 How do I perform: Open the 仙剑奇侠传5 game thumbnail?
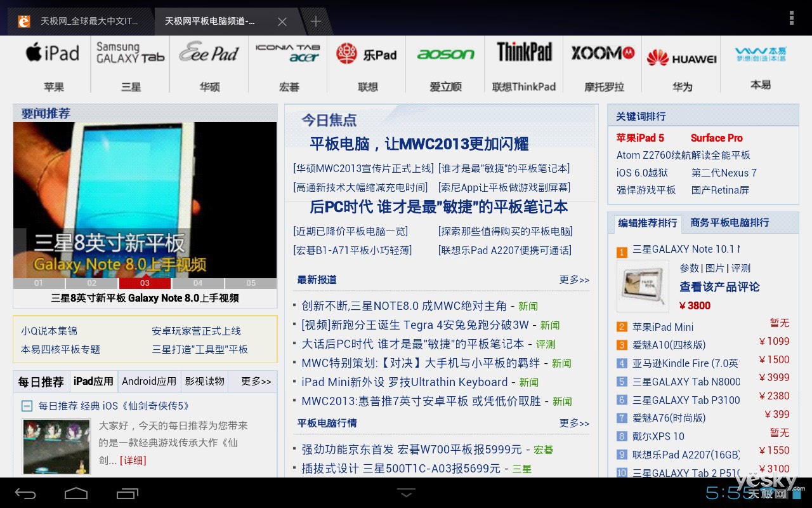coord(56,446)
